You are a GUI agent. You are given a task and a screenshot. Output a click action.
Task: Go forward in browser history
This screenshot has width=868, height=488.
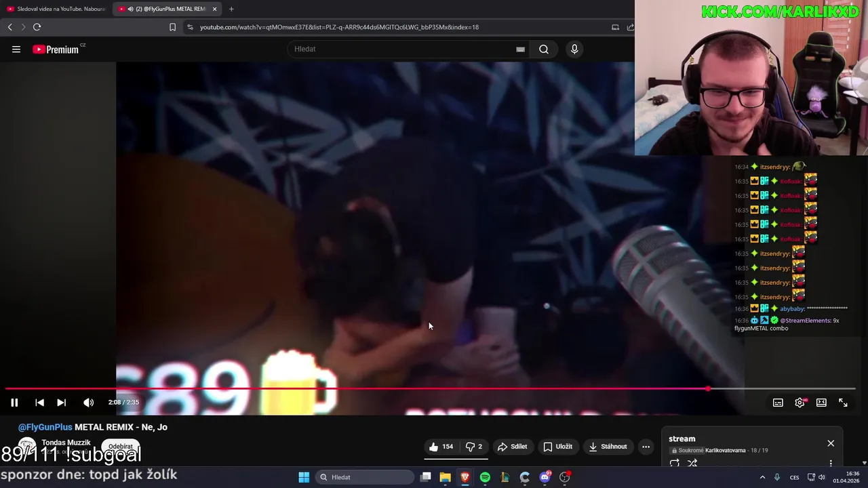[23, 27]
